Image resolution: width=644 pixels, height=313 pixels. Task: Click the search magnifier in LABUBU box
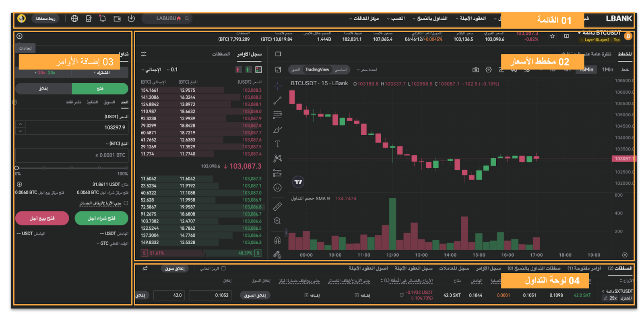(x=187, y=19)
